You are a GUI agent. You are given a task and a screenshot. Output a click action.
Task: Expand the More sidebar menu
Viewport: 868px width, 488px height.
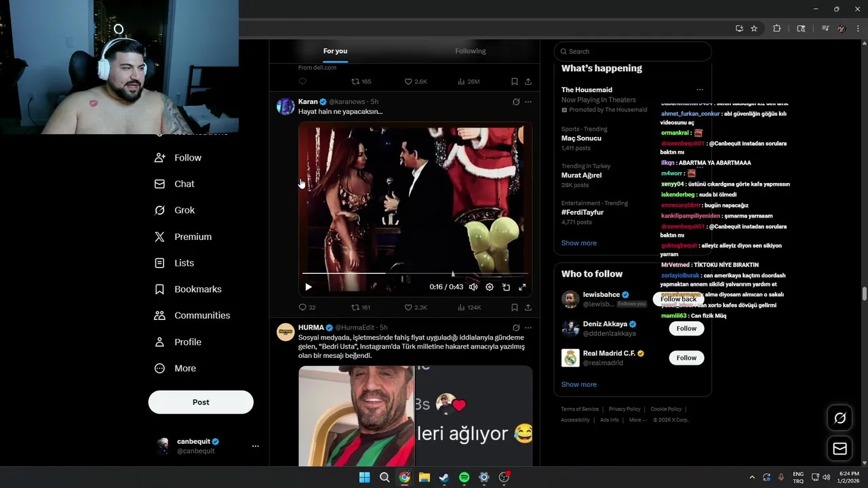(175, 368)
